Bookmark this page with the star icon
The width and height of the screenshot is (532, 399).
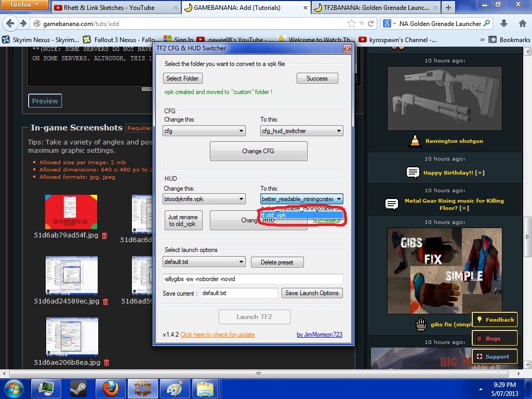click(352, 23)
